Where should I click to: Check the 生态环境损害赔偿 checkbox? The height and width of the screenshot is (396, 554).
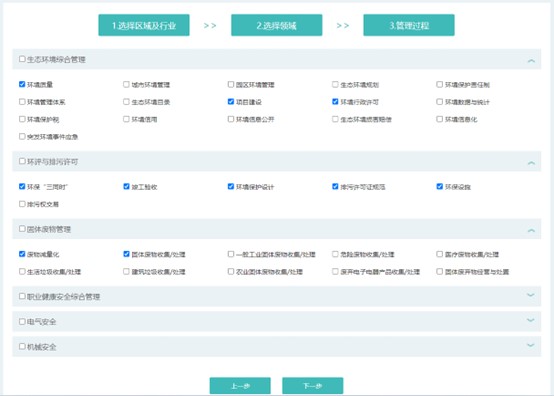click(x=335, y=119)
